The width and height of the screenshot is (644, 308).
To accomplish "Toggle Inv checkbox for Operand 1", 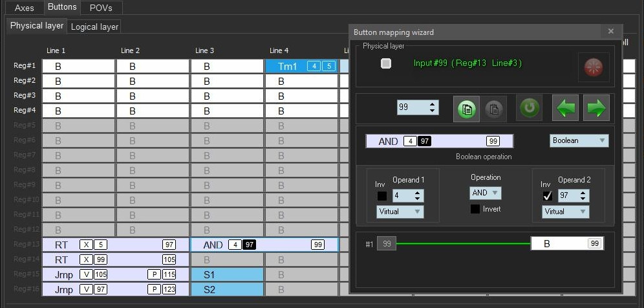I will [x=382, y=196].
